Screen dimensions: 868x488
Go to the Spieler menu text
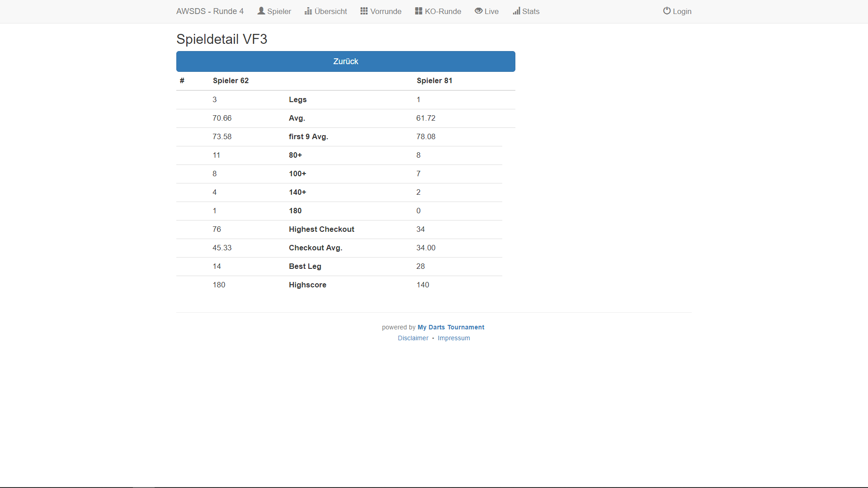(279, 11)
